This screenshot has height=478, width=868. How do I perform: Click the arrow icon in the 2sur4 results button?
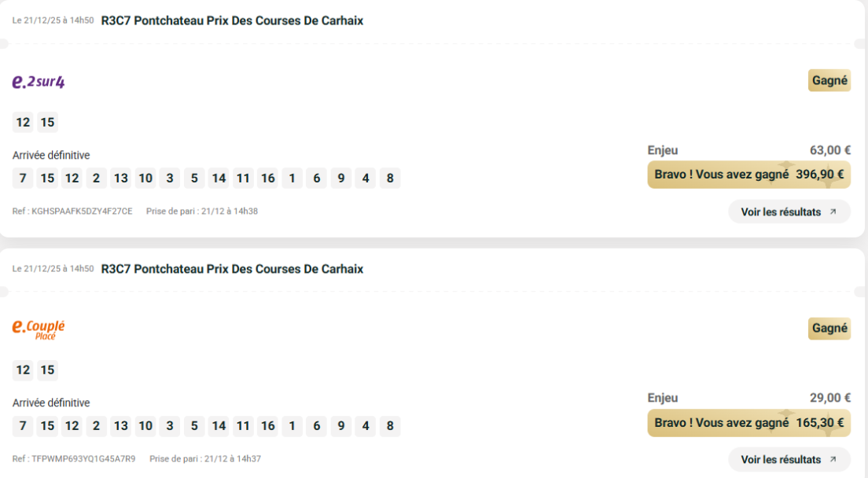point(833,211)
